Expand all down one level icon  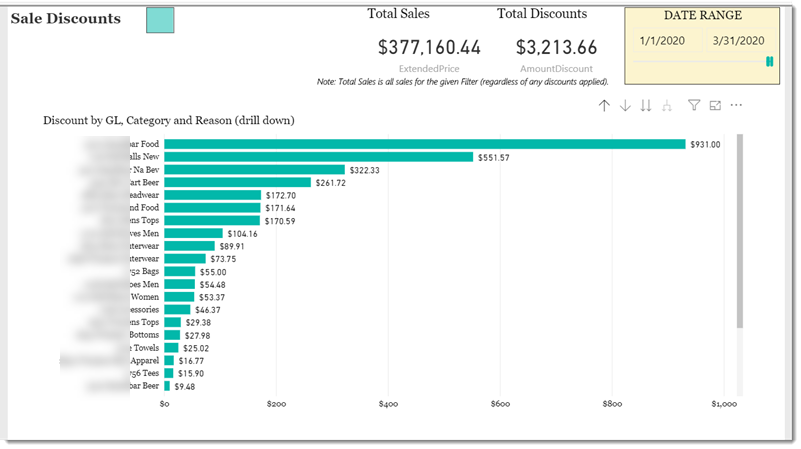pyautogui.click(x=667, y=106)
